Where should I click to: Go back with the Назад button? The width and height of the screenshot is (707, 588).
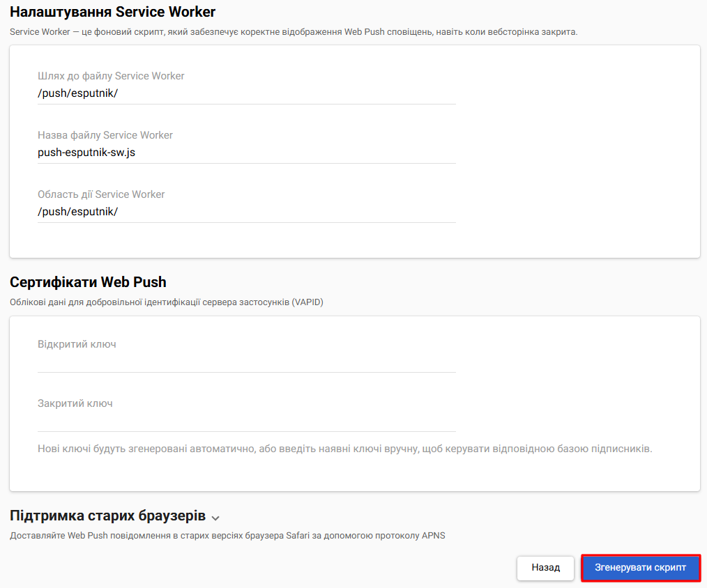[x=545, y=567]
